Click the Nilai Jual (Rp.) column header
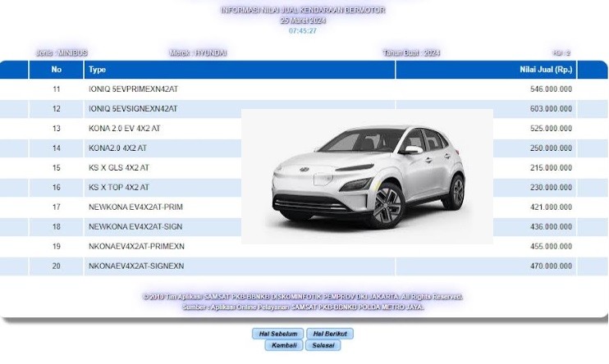The image size is (609, 364). (x=546, y=70)
